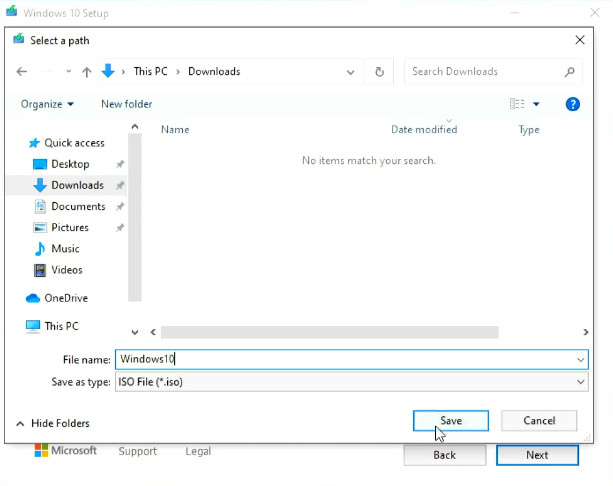
Task: Select This PC in navigation pane
Action: [61, 326]
